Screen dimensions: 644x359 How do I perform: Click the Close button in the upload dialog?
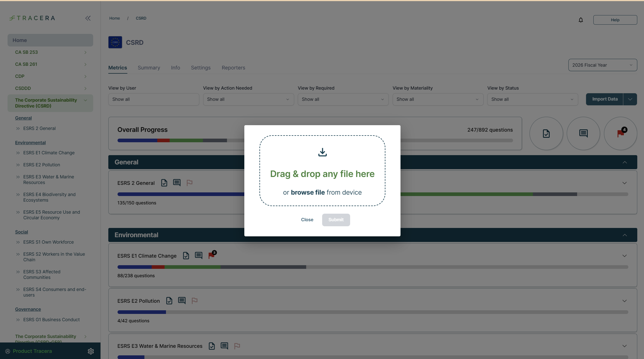point(307,220)
